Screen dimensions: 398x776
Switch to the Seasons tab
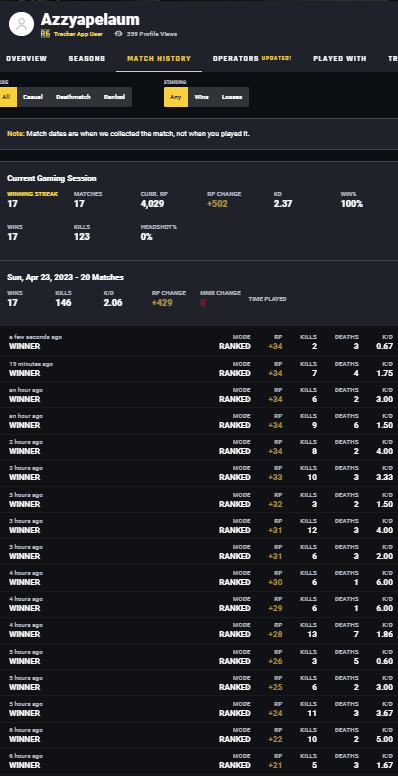[87, 58]
